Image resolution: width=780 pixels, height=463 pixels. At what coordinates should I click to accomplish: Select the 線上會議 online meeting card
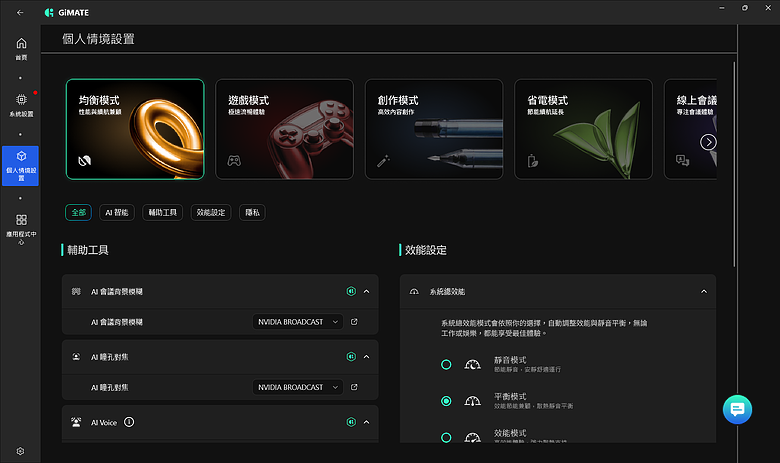coord(690,129)
